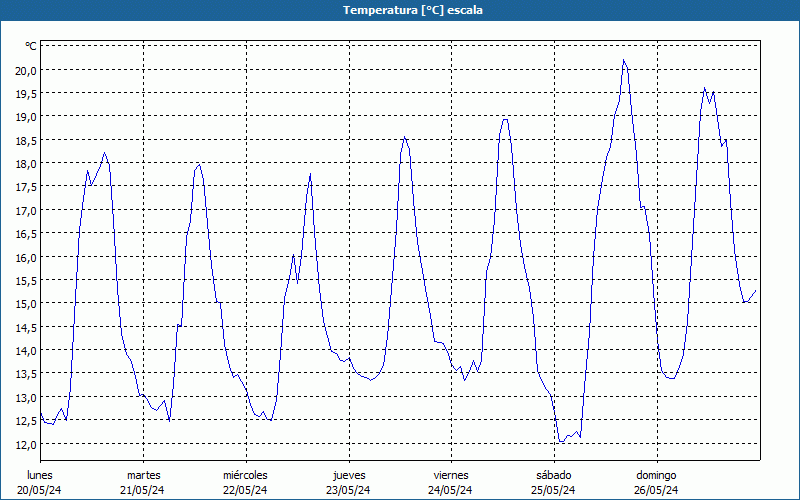Select the 19,0 y-axis label
800x500 pixels.
[26, 117]
